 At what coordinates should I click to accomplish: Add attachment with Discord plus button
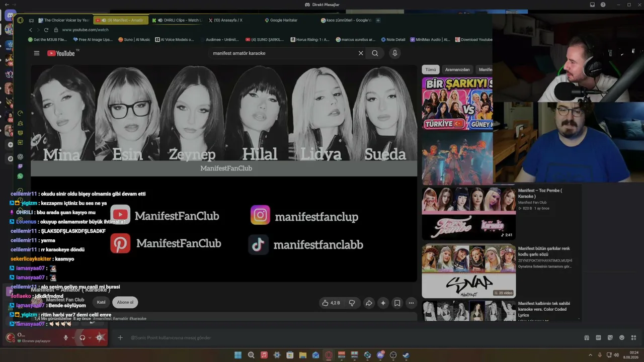point(120,338)
